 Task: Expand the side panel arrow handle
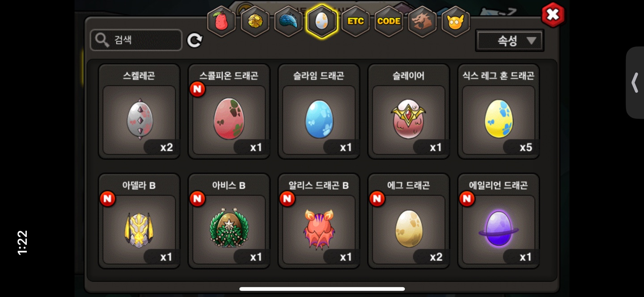(635, 83)
